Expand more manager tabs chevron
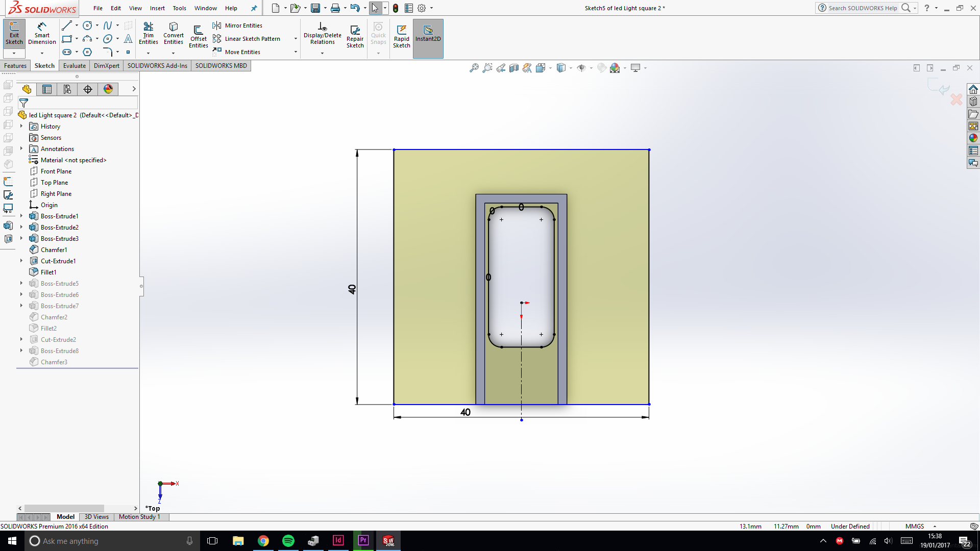The width and height of the screenshot is (980, 551). click(x=134, y=89)
